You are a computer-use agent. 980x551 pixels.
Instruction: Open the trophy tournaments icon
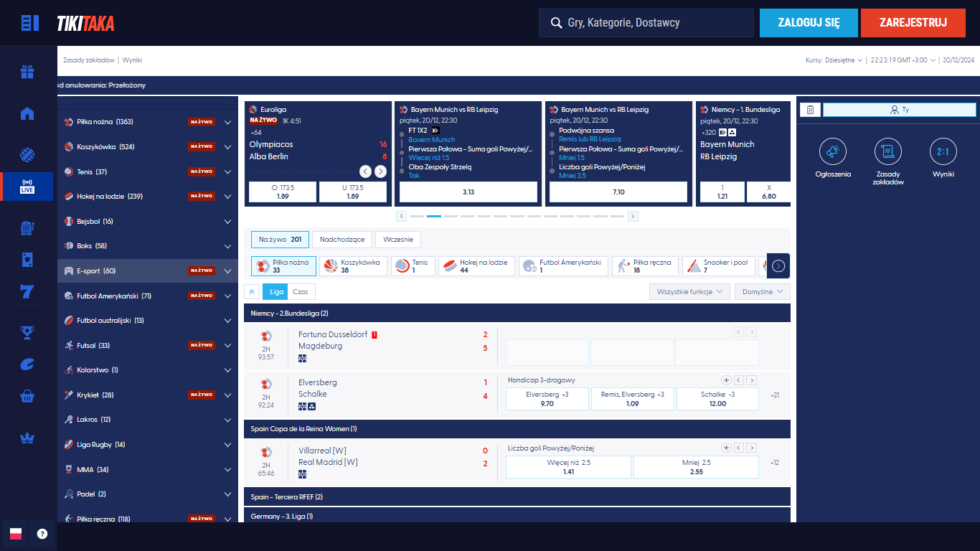coord(27,332)
